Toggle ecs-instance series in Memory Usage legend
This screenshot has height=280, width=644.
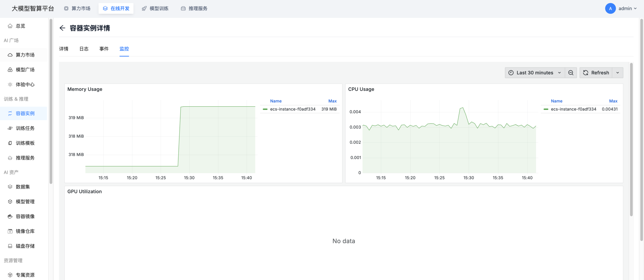click(x=292, y=109)
